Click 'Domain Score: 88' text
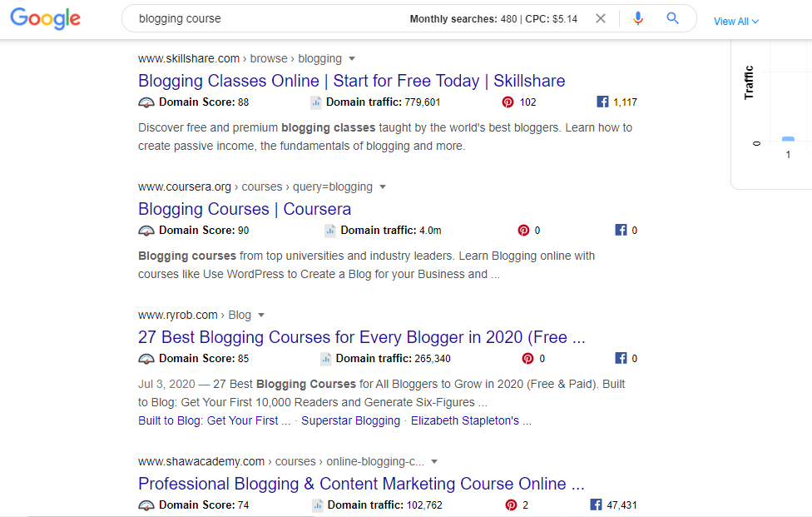Viewport: 812px width, 517px height. pos(204,102)
